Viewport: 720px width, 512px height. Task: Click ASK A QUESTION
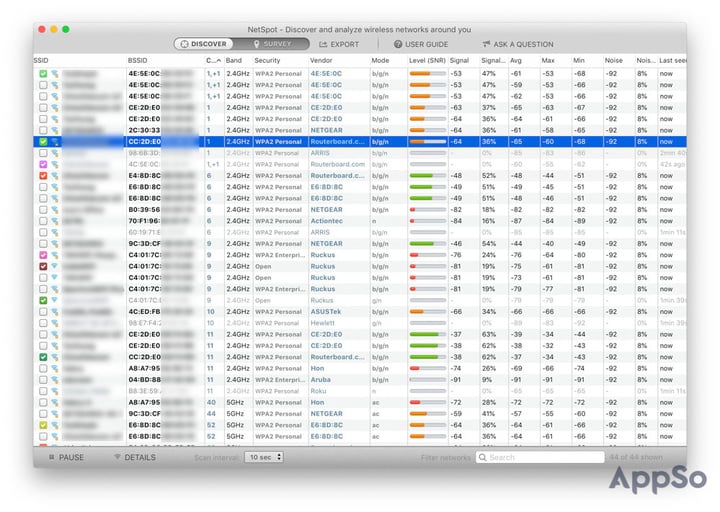coord(518,44)
